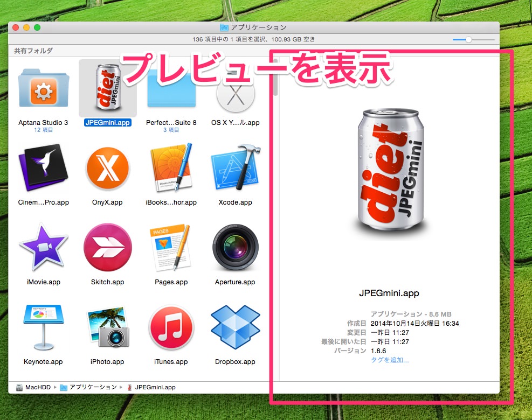532x420 pixels.
Task: Click the icon view vertical scrollbar
Action: point(275,78)
